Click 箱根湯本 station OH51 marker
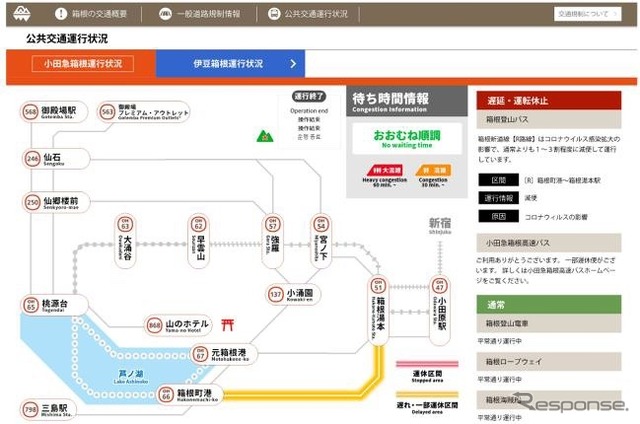The height and width of the screenshot is (424, 640). 378,311
